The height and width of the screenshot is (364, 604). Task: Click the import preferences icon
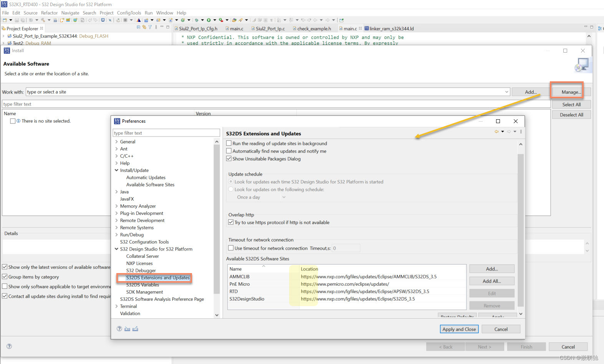pyautogui.click(x=127, y=329)
